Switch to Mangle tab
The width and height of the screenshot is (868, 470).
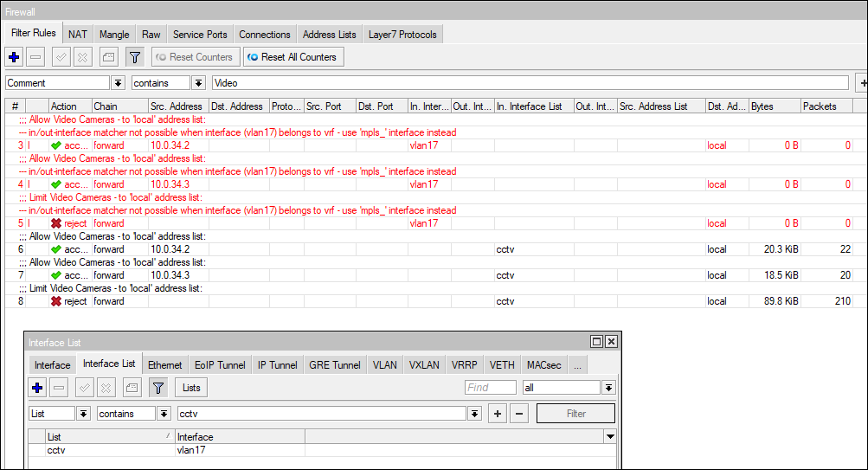click(x=114, y=35)
